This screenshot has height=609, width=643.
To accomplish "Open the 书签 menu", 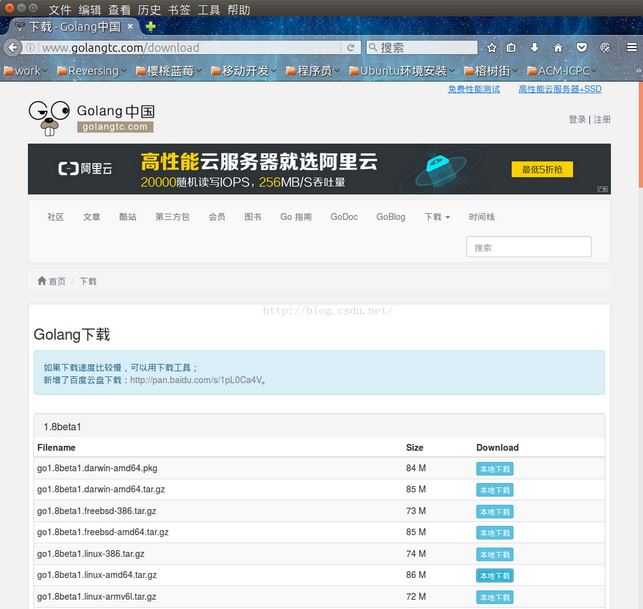I will point(179,9).
